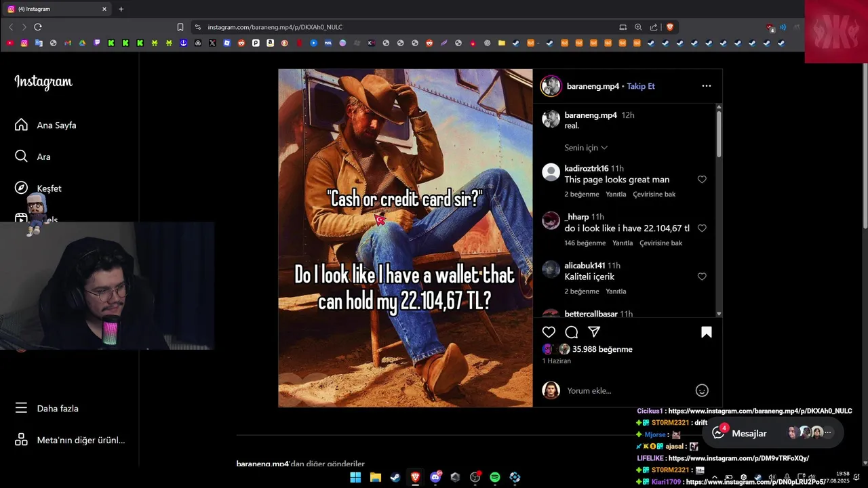Like alicabuk141's comment
Image resolution: width=868 pixels, height=488 pixels.
[x=702, y=277]
